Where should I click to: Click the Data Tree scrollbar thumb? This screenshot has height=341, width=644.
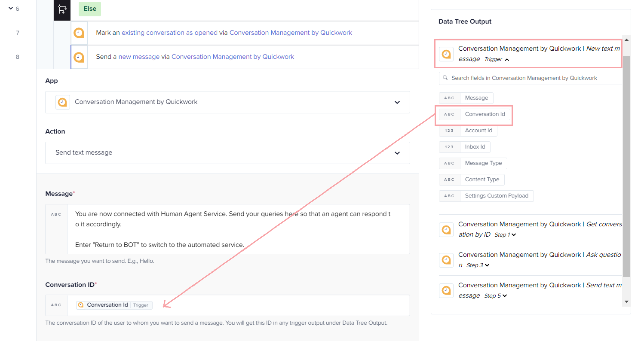[x=626, y=166]
